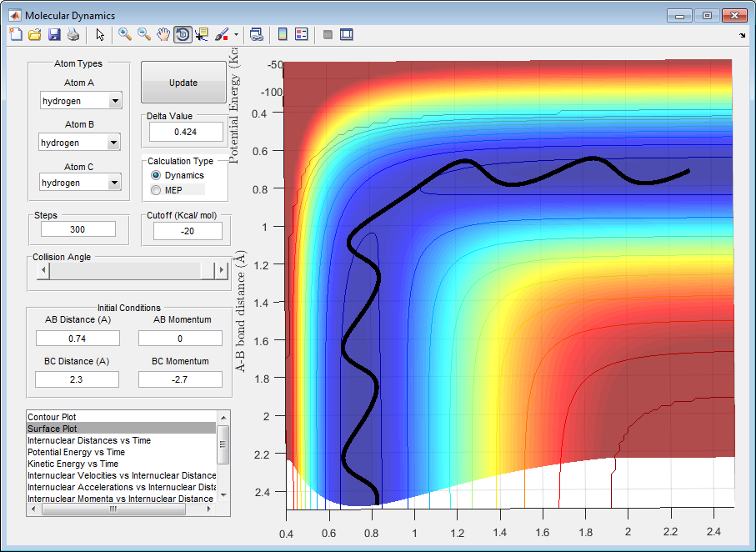Activate the Pan hand tool
756x552 pixels.
(x=163, y=34)
